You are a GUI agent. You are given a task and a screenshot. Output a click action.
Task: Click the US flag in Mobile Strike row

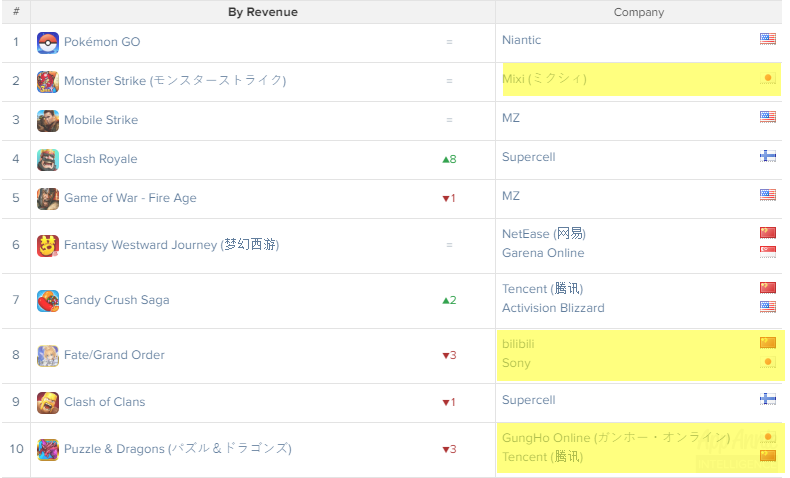click(768, 117)
